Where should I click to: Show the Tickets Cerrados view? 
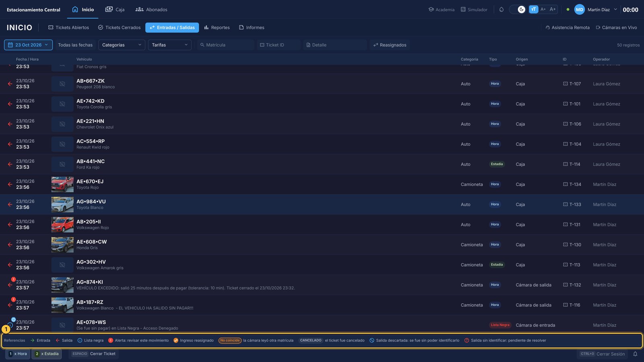(119, 27)
